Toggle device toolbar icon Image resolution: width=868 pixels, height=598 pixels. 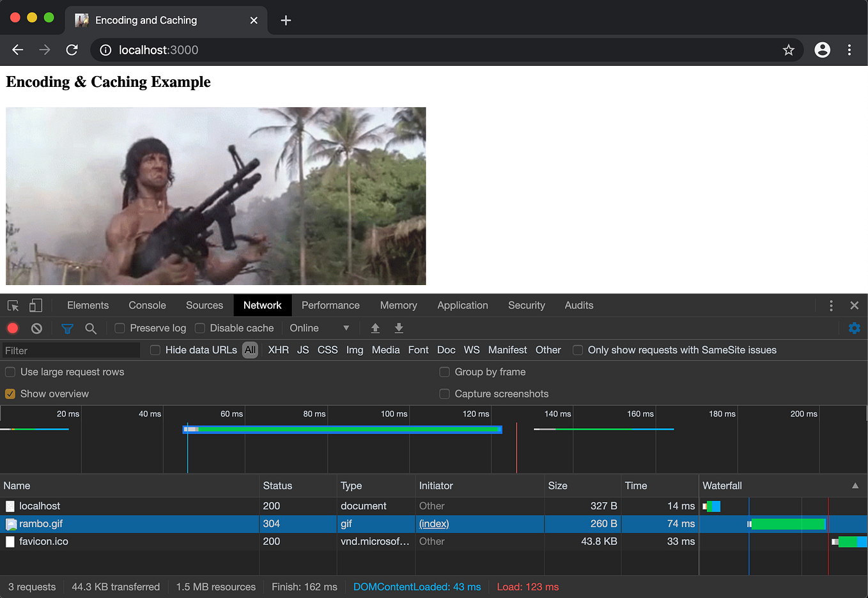(36, 305)
